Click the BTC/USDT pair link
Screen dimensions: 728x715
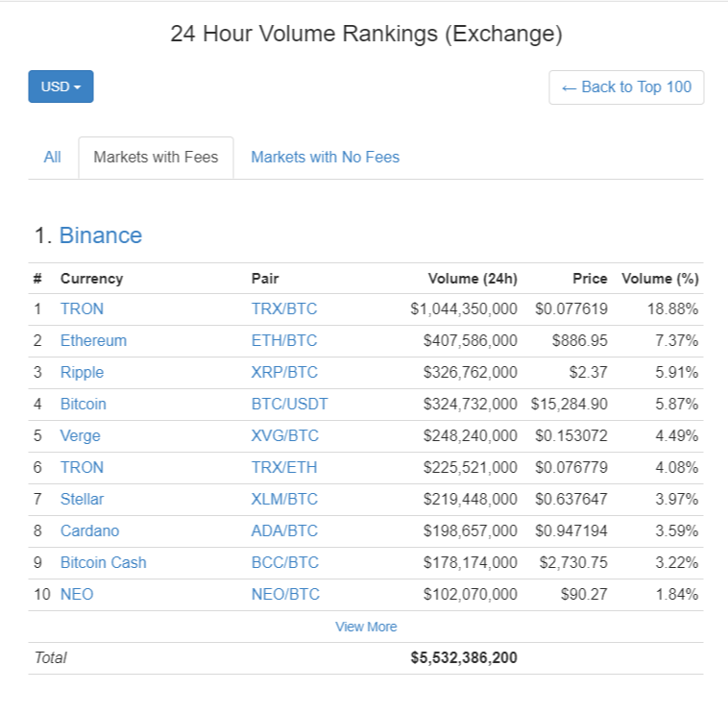point(290,404)
